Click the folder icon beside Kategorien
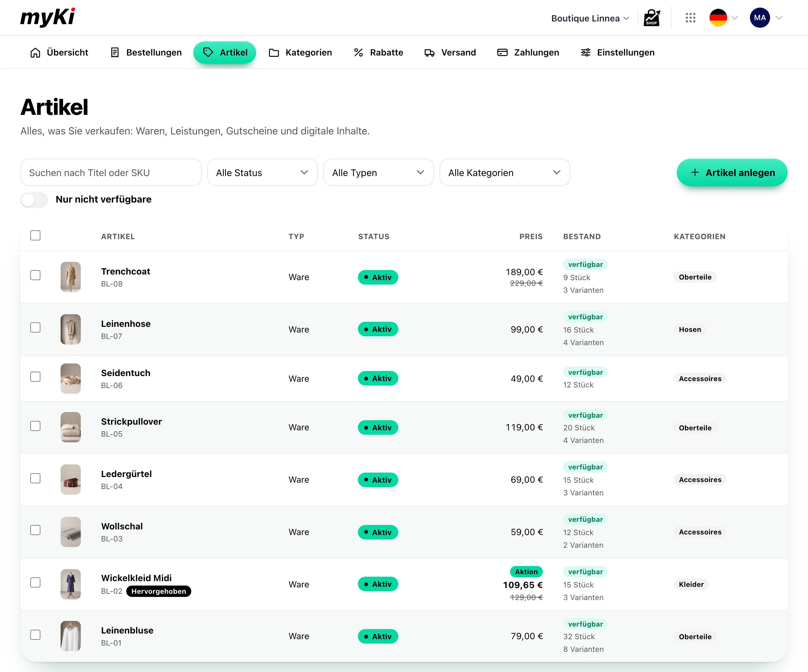The width and height of the screenshot is (808, 672). 274,53
